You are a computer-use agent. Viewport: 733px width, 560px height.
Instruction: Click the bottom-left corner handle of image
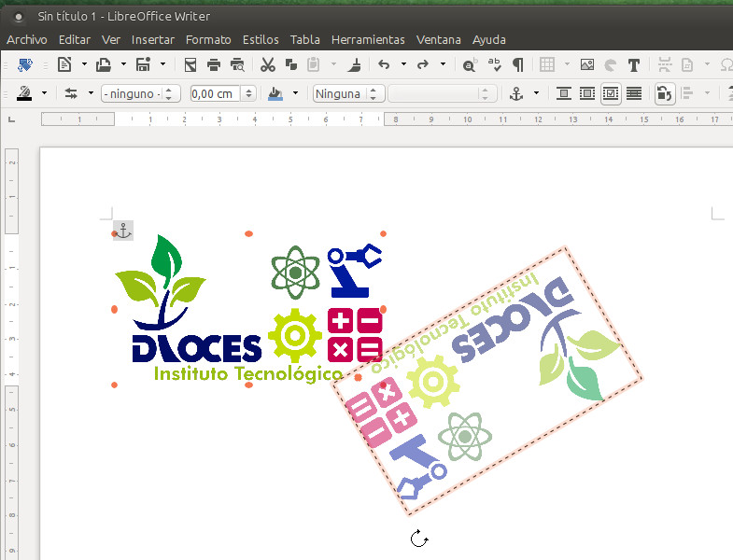[x=115, y=385]
